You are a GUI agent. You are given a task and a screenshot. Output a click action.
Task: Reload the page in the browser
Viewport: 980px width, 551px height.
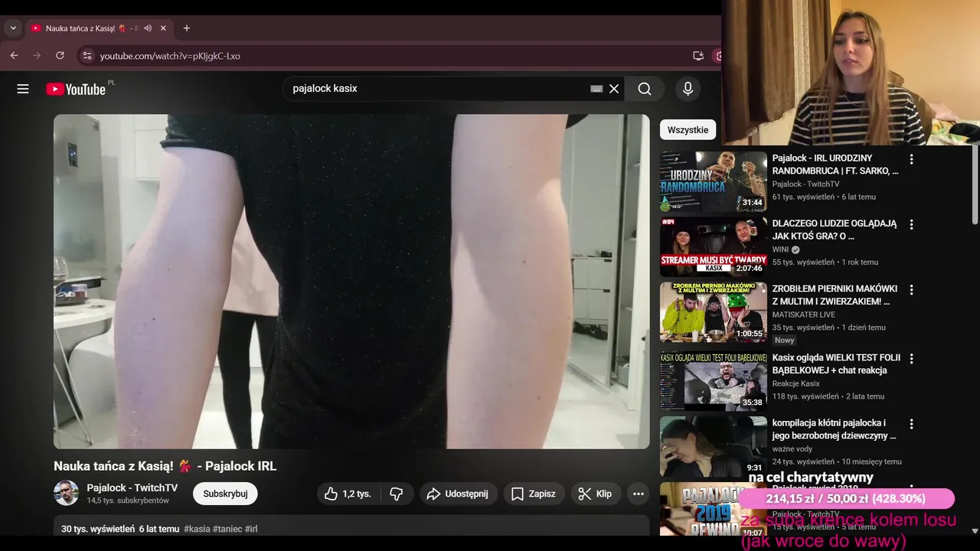pyautogui.click(x=60, y=55)
